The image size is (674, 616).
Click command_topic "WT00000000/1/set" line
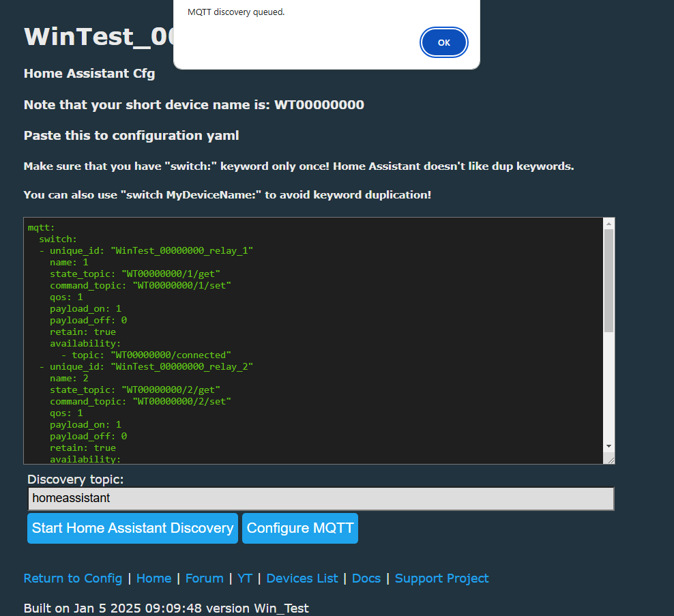[141, 285]
